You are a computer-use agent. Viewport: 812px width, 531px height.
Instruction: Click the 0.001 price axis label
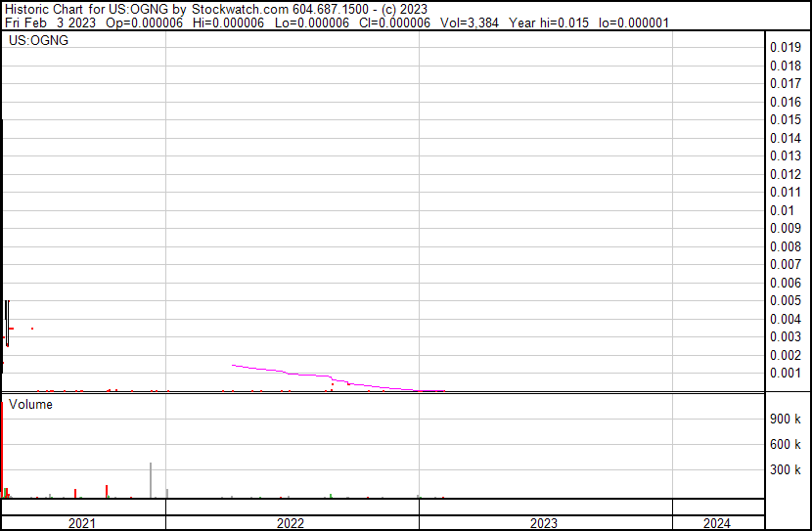(785, 373)
